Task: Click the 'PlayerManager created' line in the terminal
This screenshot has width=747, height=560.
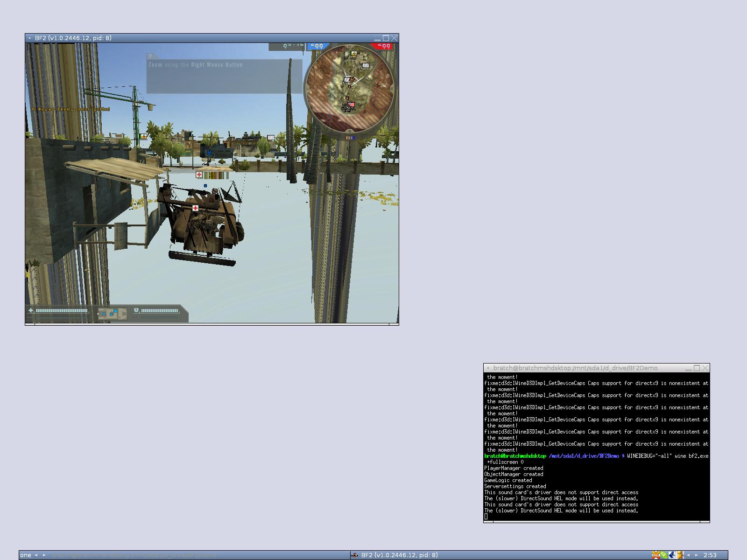Action: [x=514, y=468]
